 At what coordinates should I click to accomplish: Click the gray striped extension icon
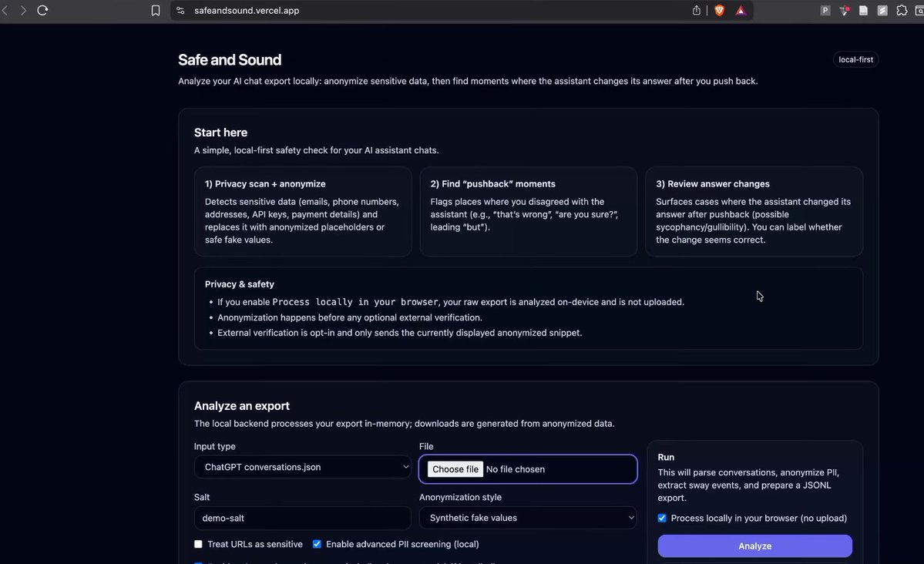[882, 11]
